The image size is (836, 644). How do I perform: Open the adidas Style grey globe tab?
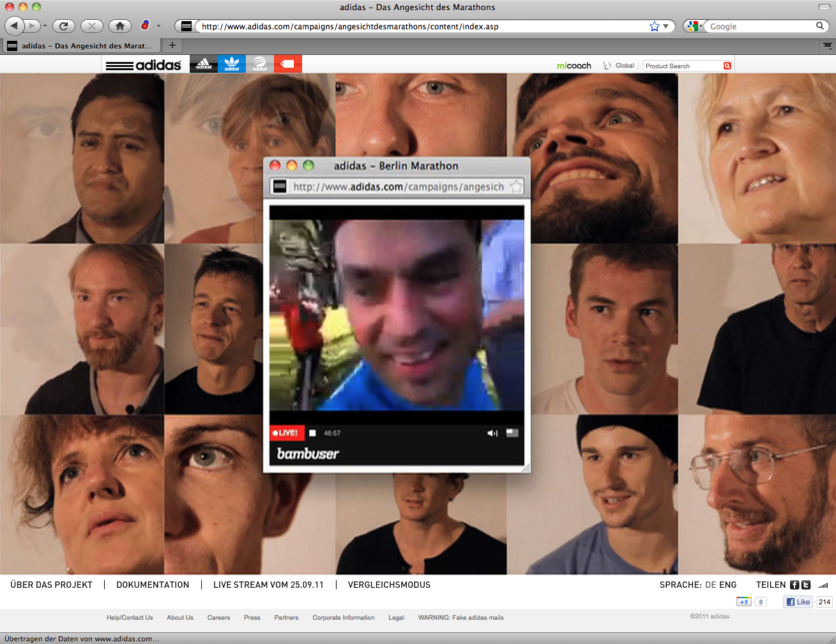(260, 64)
